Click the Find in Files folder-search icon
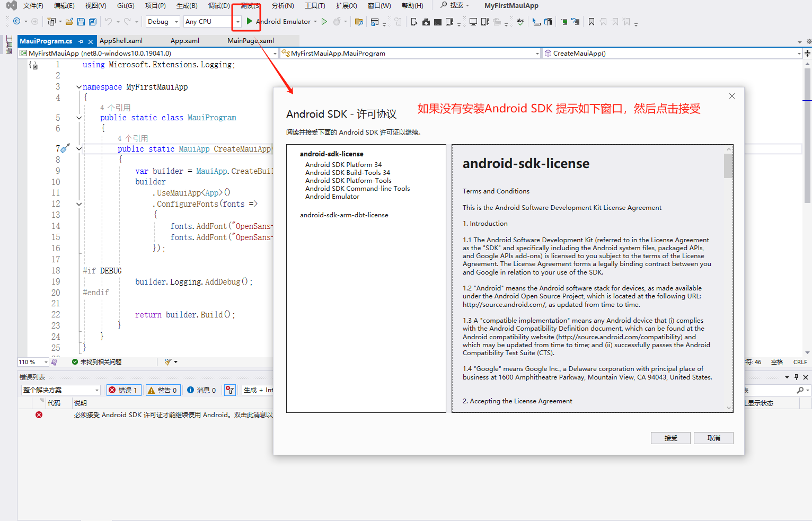812x521 pixels. 359,22
